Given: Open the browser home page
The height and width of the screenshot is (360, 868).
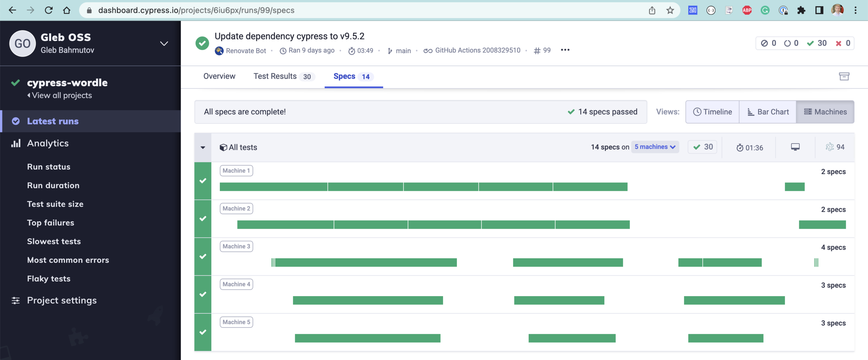Looking at the screenshot, I should click(67, 10).
